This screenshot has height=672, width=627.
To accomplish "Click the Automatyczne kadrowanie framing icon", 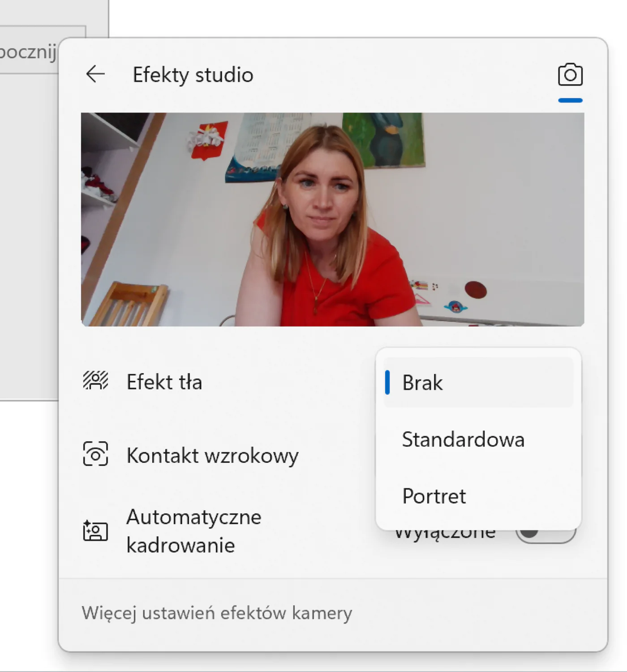I will [95, 531].
